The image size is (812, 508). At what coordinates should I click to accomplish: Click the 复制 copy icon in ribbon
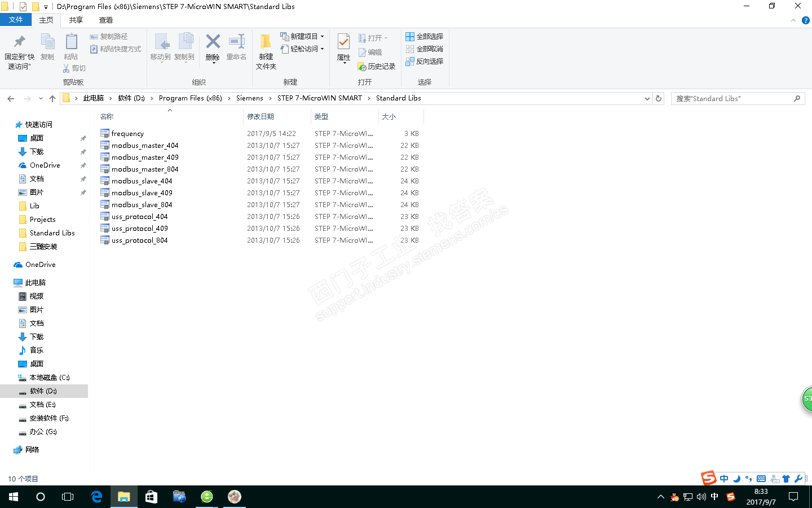(47, 42)
